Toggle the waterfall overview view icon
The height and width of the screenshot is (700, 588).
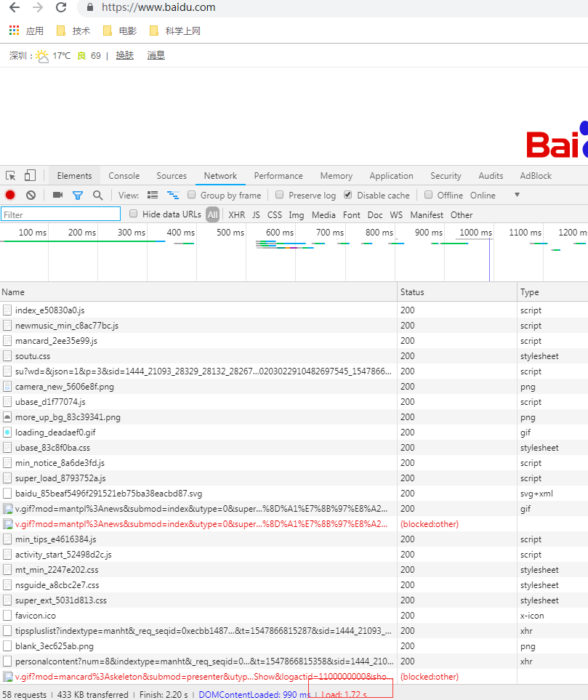pos(173,195)
